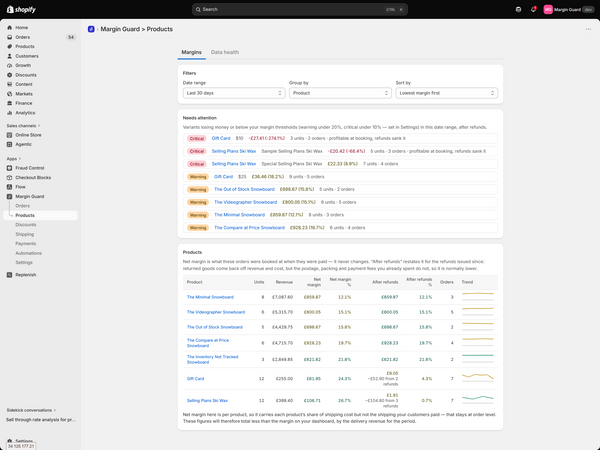Click the Products tag icon

tap(10, 46)
